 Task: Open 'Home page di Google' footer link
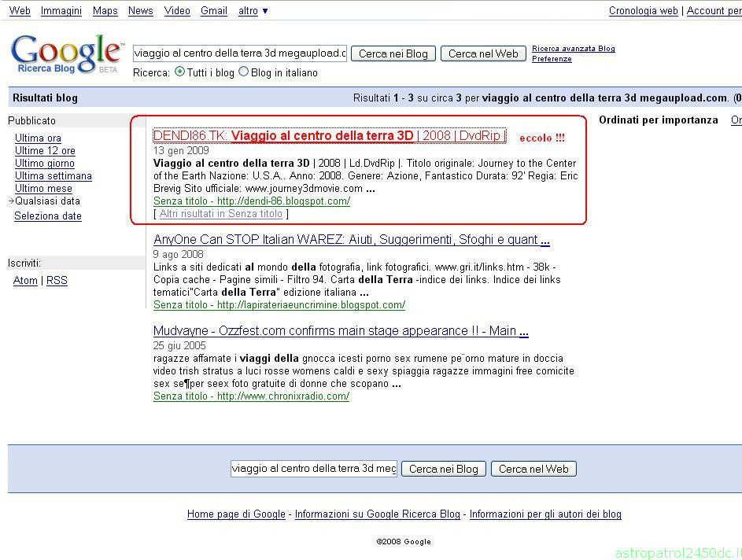(236, 514)
